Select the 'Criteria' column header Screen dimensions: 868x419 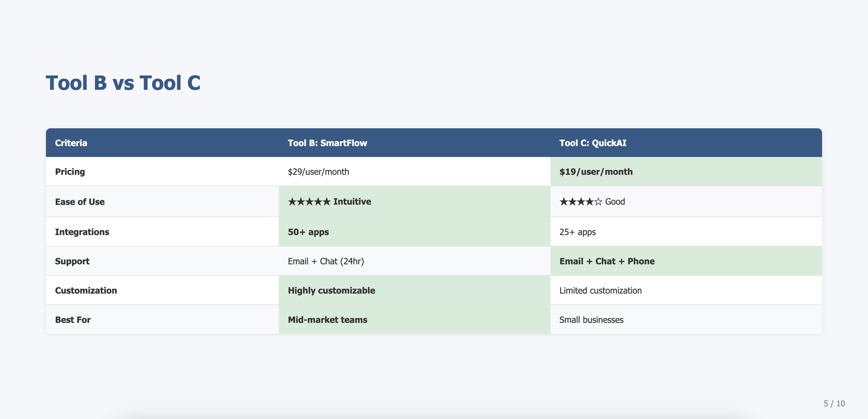coord(71,143)
